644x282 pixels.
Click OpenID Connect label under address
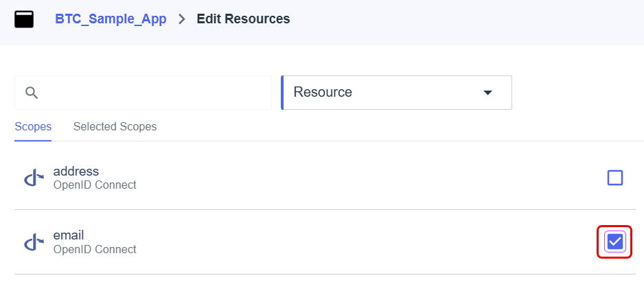tap(95, 185)
